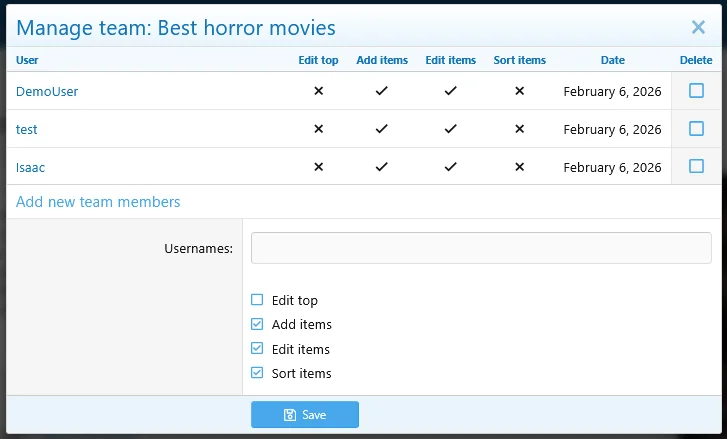Uncheck Add items for new members

(257, 324)
